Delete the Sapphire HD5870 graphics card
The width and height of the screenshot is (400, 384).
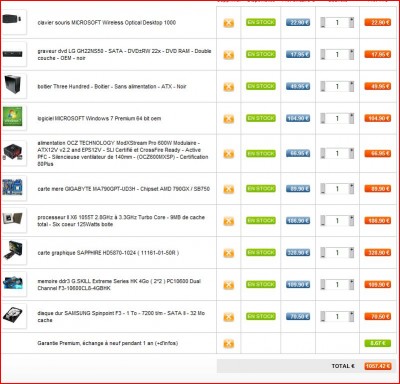[x=228, y=253]
